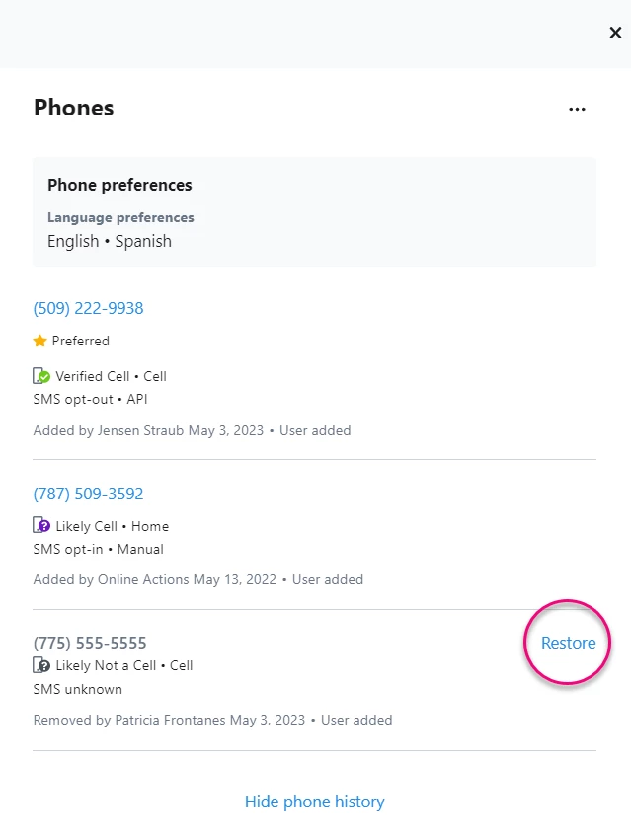The image size is (631, 840).
Task: Click the green Verified Cell badge icon
Action: (x=41, y=376)
